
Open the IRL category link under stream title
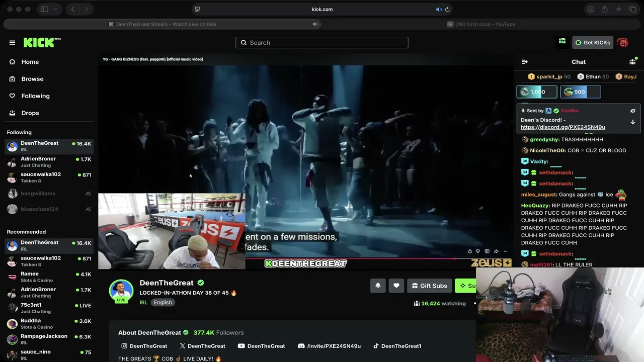point(143,303)
